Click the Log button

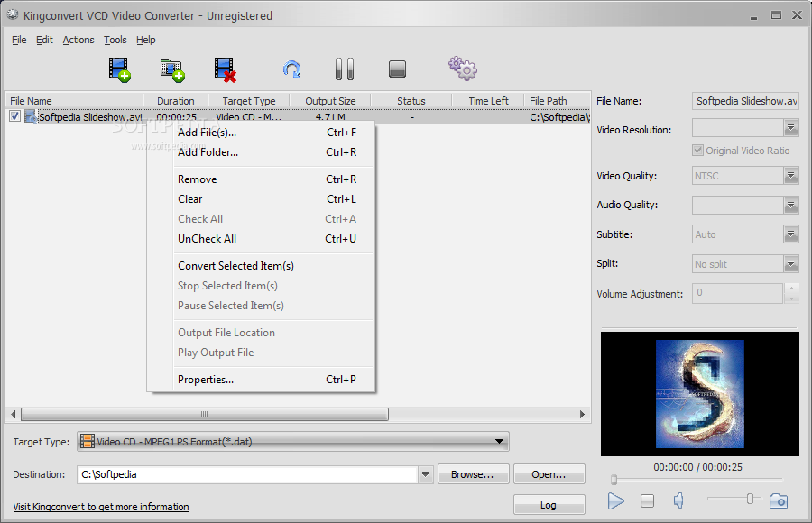click(x=549, y=504)
